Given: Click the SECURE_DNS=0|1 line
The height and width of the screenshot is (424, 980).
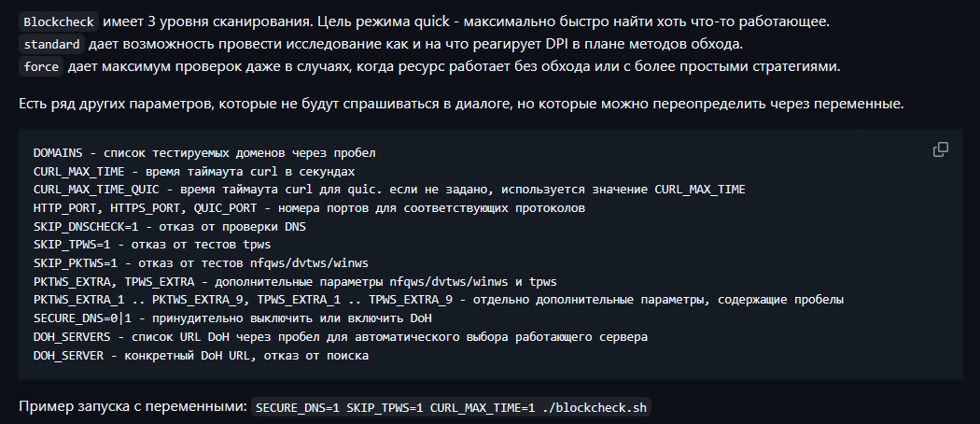Looking at the screenshot, I should pos(232,318).
